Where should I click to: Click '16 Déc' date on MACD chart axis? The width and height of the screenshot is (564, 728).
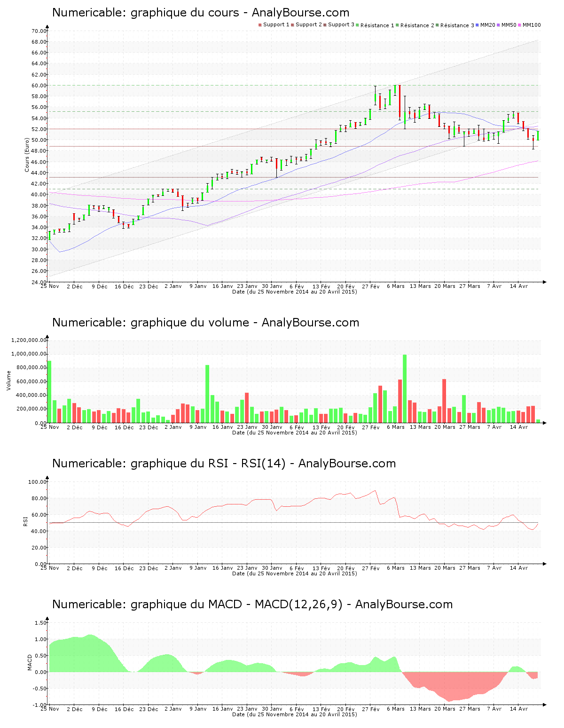(x=124, y=709)
